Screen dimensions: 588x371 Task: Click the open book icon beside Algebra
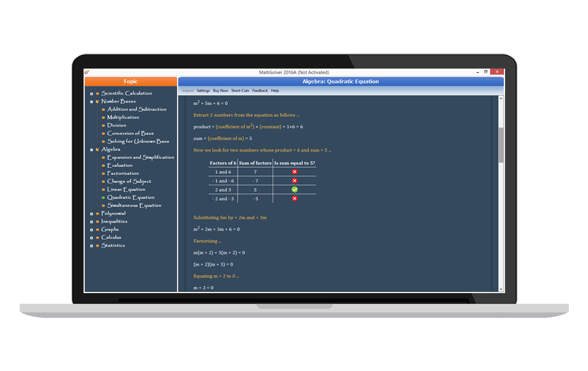pos(97,149)
